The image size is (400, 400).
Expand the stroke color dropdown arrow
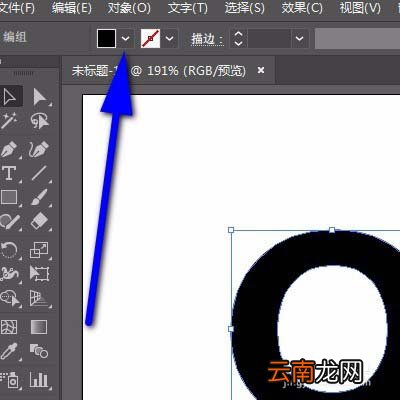coord(170,38)
